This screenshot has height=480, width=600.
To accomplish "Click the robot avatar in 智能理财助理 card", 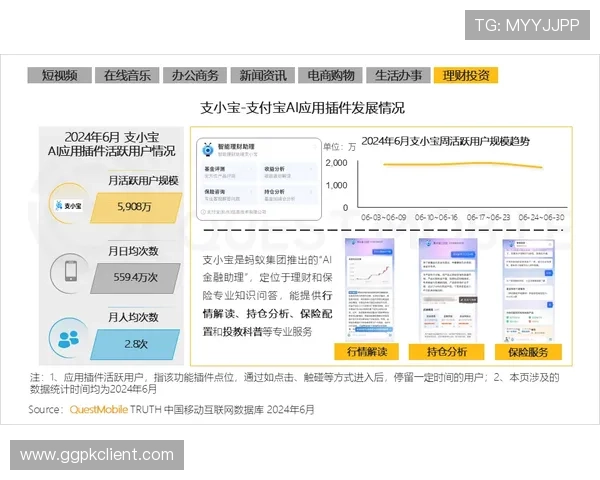I will tap(208, 150).
